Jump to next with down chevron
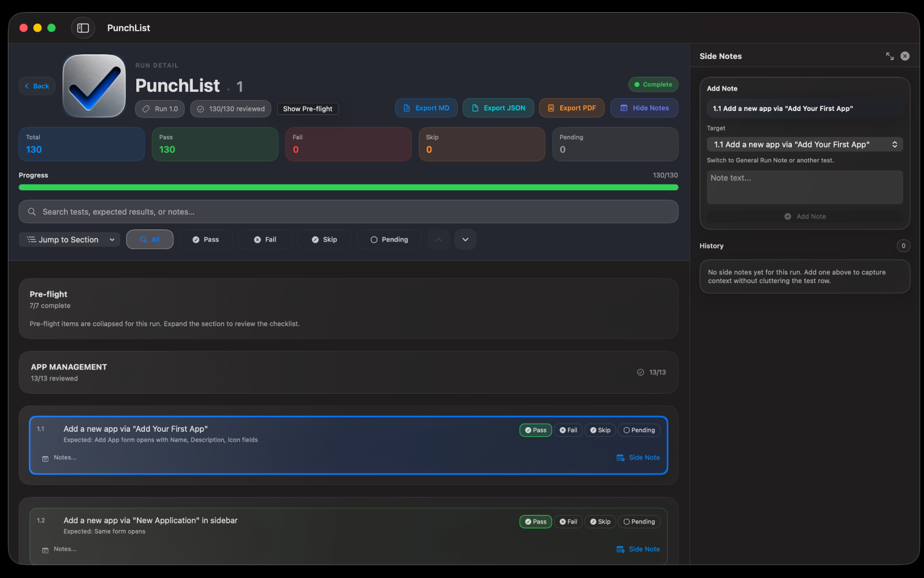 [x=465, y=239]
